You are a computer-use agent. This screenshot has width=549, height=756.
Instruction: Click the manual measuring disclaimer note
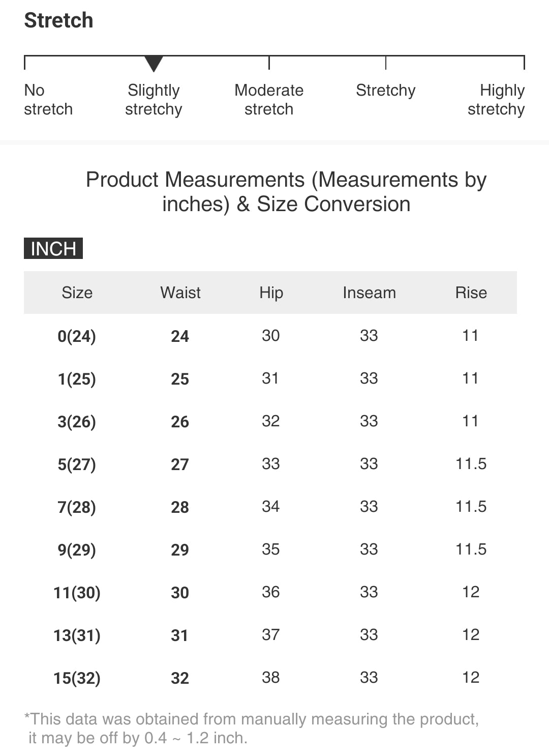pyautogui.click(x=252, y=728)
